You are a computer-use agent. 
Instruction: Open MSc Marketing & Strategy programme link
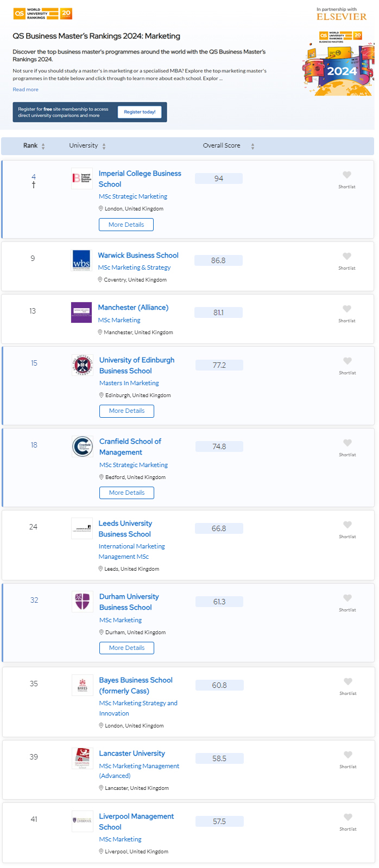[134, 267]
